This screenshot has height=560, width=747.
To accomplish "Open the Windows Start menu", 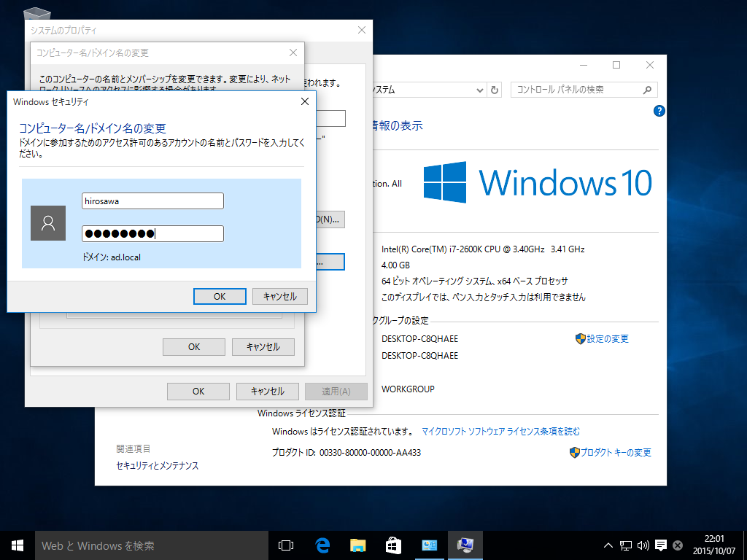I will (x=18, y=545).
